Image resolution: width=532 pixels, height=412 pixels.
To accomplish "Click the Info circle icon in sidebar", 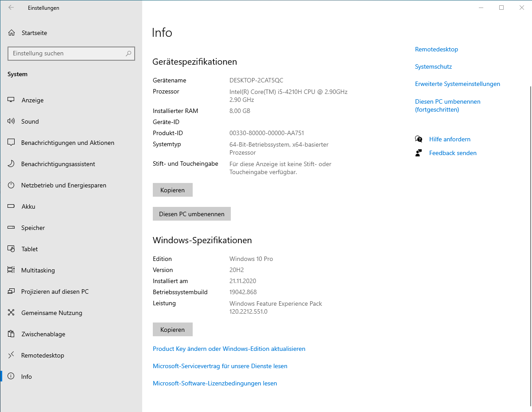I will 12,377.
